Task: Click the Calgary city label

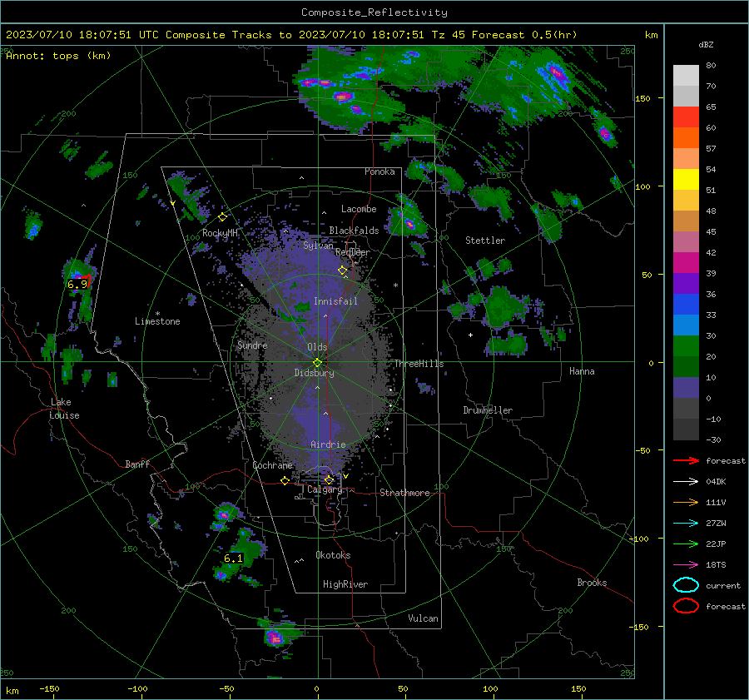Action: coord(325,489)
